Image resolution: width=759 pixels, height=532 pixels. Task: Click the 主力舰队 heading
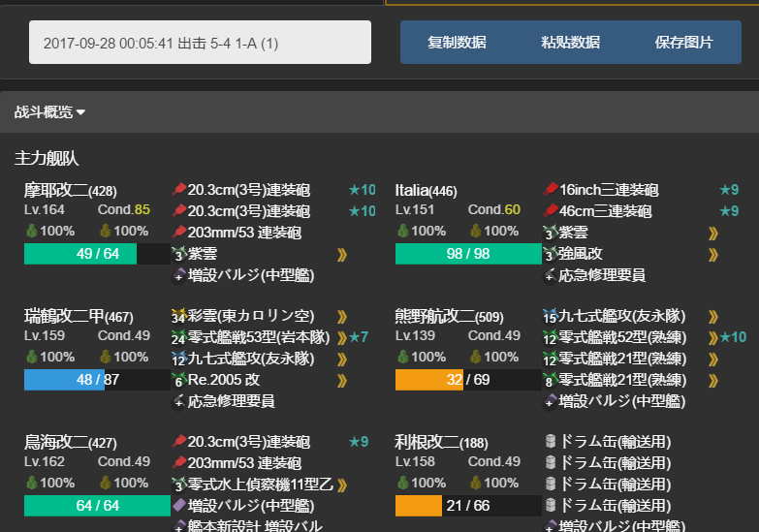point(47,158)
